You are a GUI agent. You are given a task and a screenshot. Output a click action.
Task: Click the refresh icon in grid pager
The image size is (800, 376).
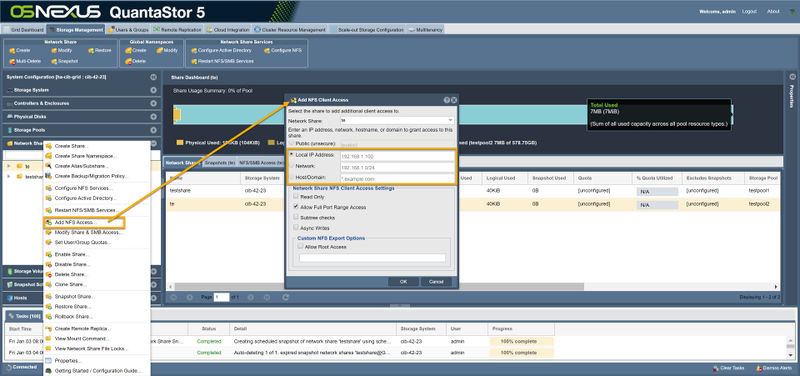[286, 297]
